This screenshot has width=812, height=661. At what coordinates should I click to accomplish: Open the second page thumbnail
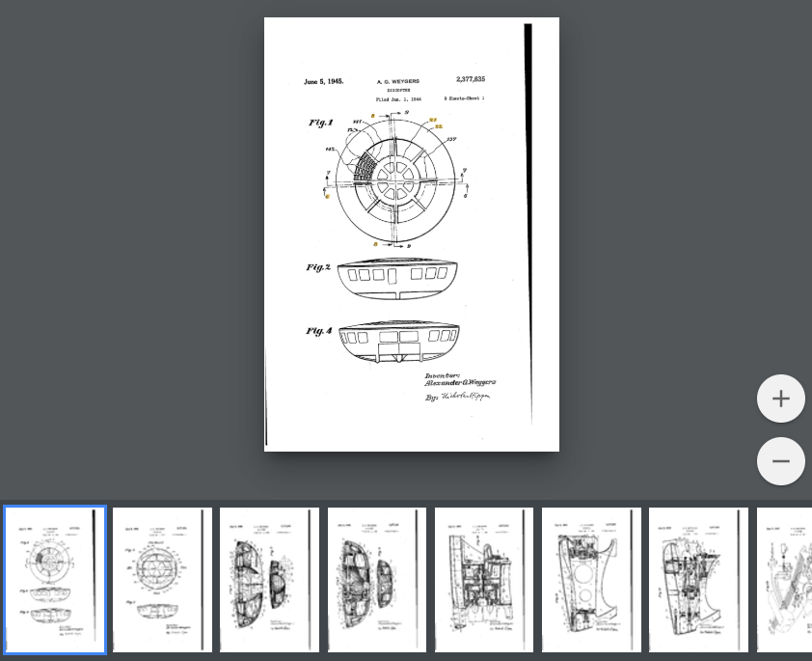click(162, 580)
